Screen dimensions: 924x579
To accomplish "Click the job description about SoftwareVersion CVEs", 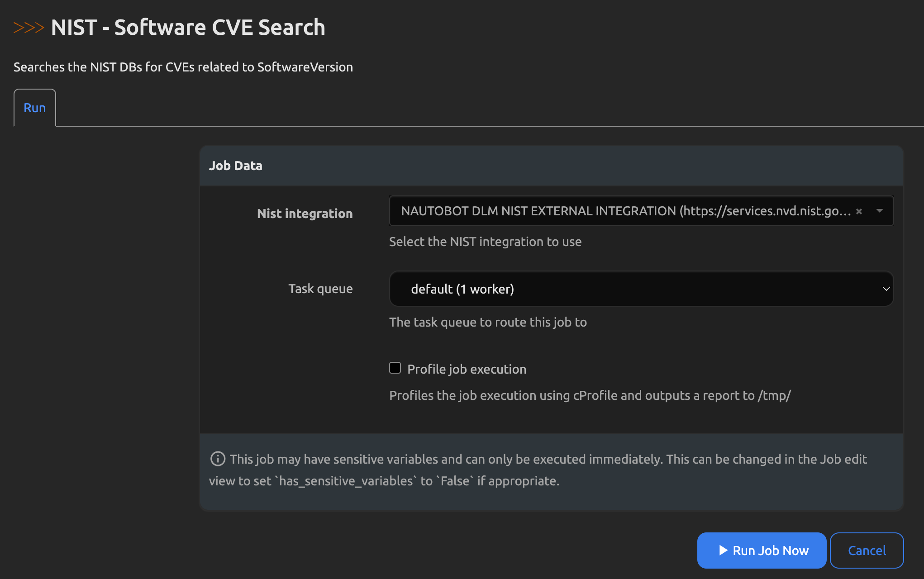I will (183, 67).
